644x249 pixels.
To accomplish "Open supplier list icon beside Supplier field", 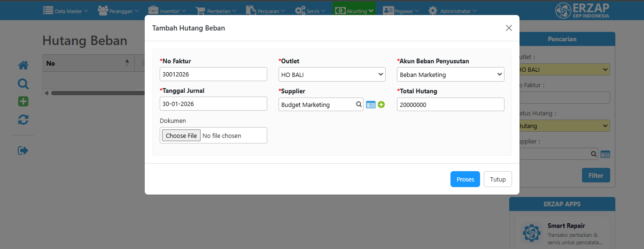I will 371,105.
